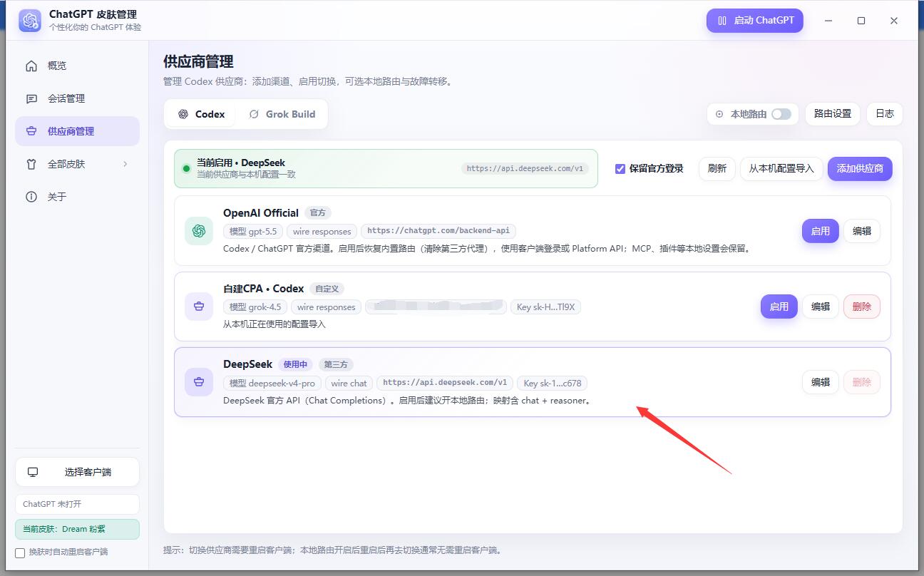Viewport: 924px width, 576px height.
Task: Click 从本机配置导入 button
Action: click(x=781, y=169)
